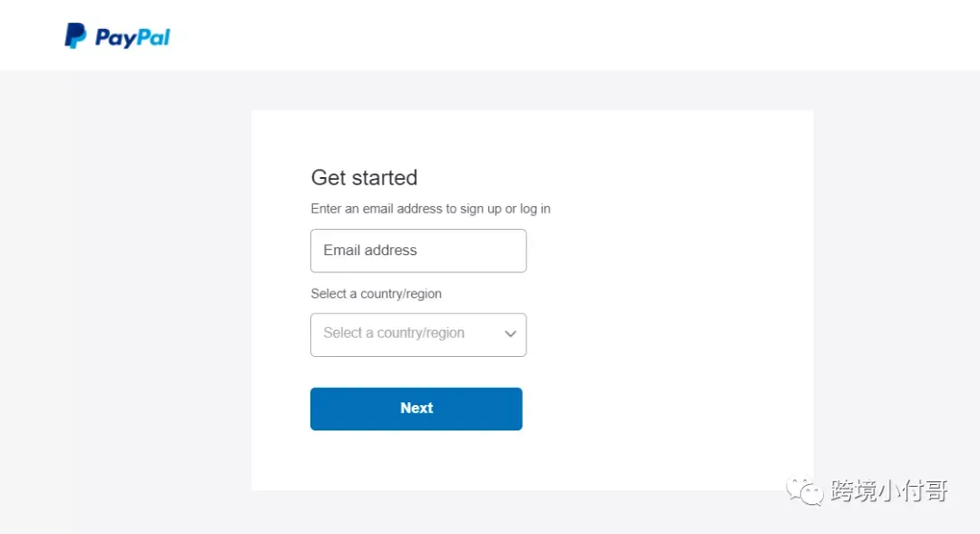The image size is (980, 534).
Task: Click the 'log in' words in the subtitle
Action: [x=535, y=209]
